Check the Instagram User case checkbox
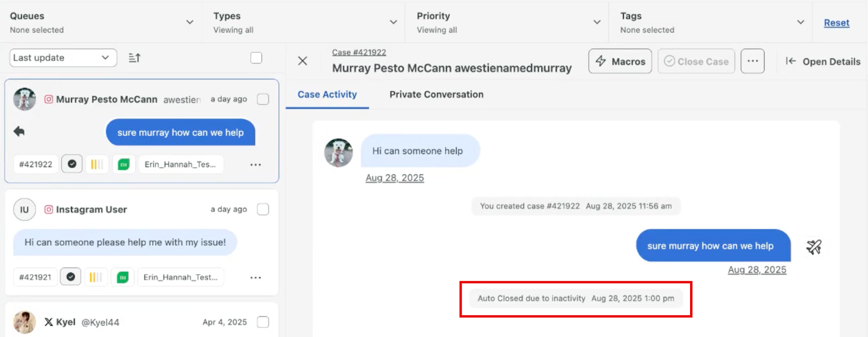This screenshot has height=337, width=868. [263, 209]
